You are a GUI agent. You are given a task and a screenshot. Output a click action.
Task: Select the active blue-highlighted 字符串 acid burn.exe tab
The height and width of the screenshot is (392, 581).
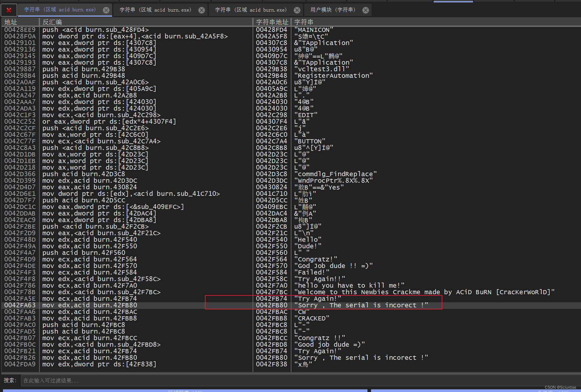pos(60,10)
